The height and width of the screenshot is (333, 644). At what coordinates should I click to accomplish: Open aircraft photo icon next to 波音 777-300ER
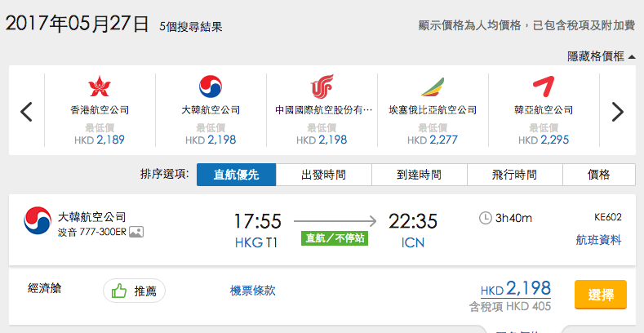[x=136, y=232]
